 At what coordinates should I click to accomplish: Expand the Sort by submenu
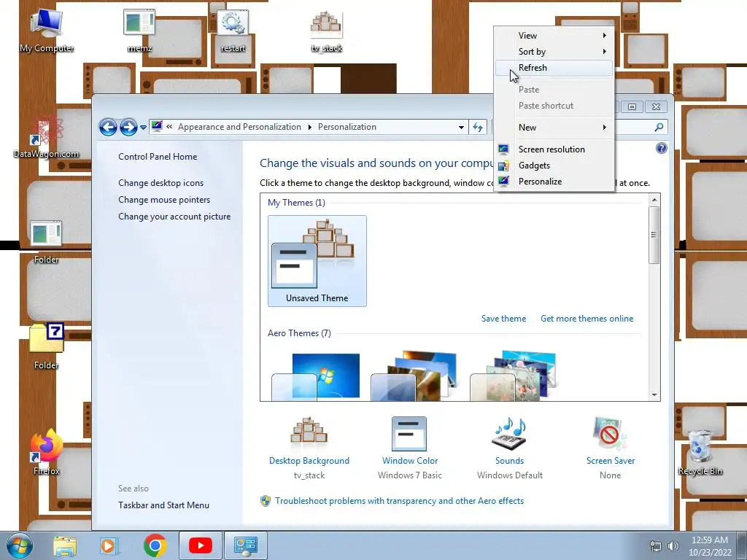554,52
